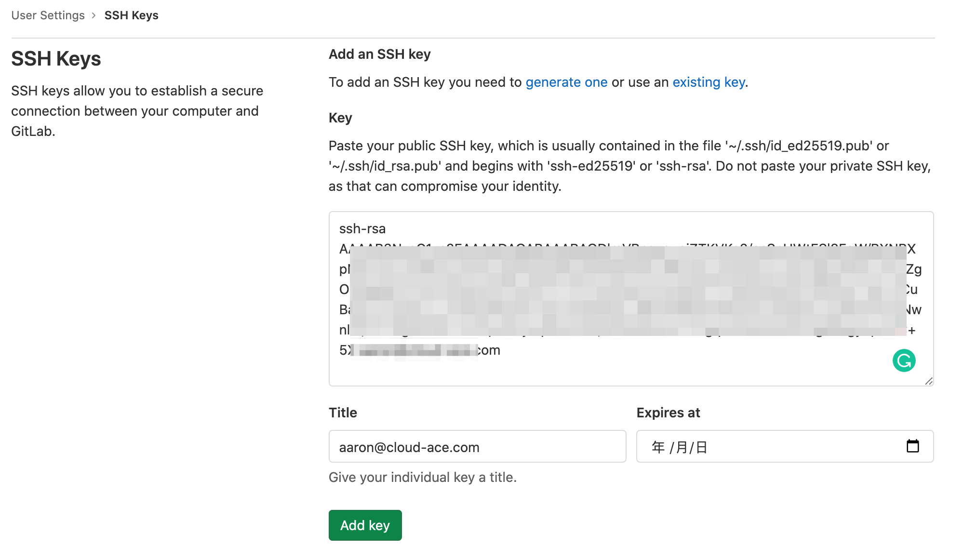Screen dimensions: 963x560
Task: Click the Title input with aaron@cloud-ace.com
Action: point(477,447)
